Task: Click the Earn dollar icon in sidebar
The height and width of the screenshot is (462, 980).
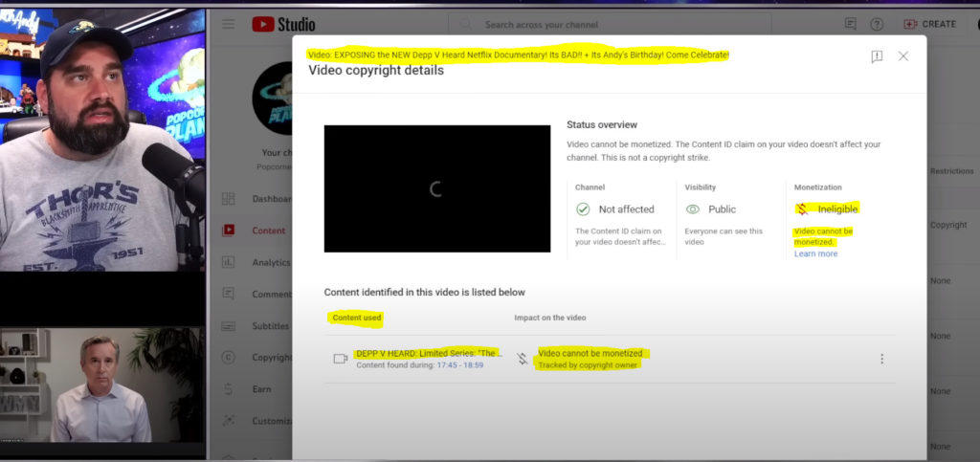Action: [228, 389]
